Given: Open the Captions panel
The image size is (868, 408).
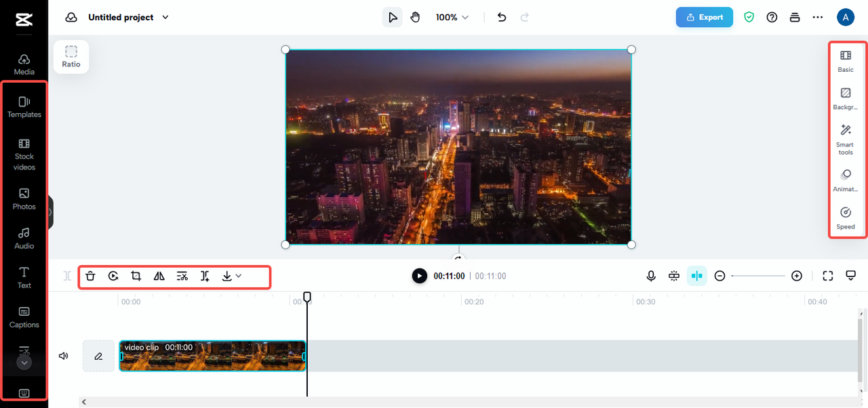Looking at the screenshot, I should point(24,317).
